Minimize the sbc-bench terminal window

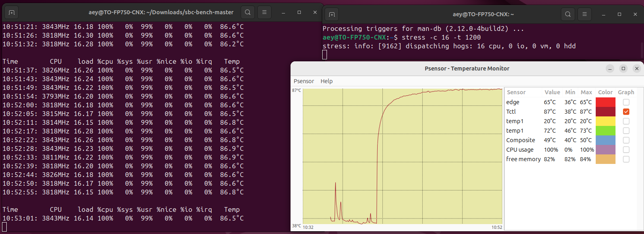tap(283, 12)
